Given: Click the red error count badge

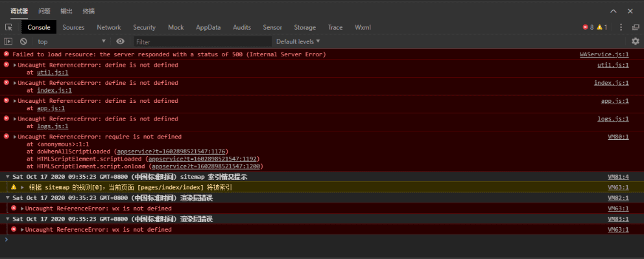Looking at the screenshot, I should pyautogui.click(x=588, y=27).
